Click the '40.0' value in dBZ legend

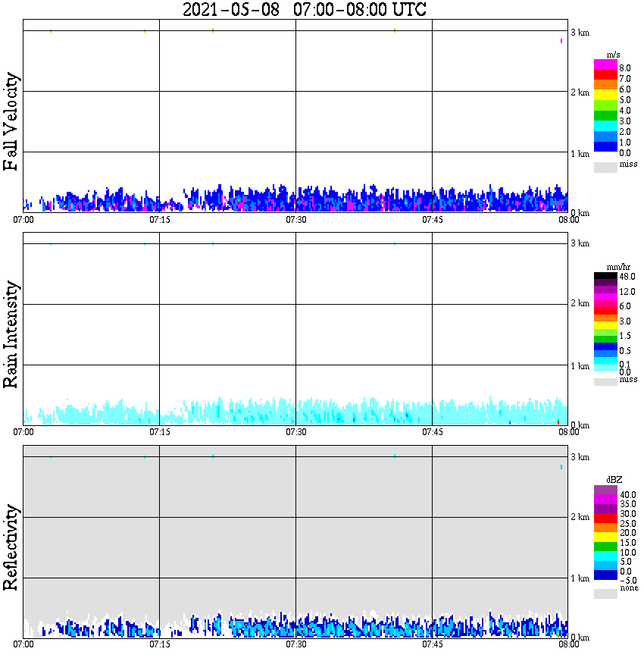click(628, 495)
